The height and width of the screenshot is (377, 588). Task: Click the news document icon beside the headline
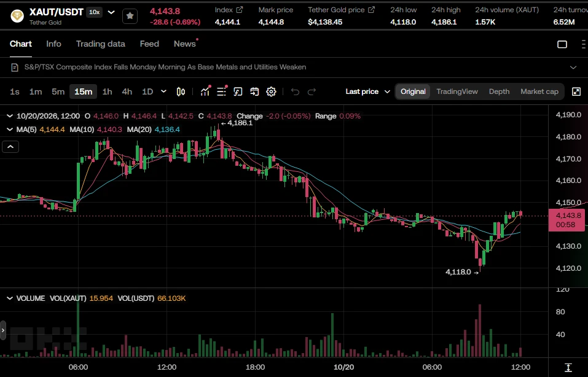pyautogui.click(x=15, y=68)
